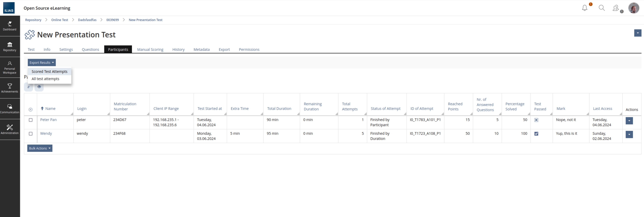Expand the actions dropdown in Wendy's row

pyautogui.click(x=629, y=134)
